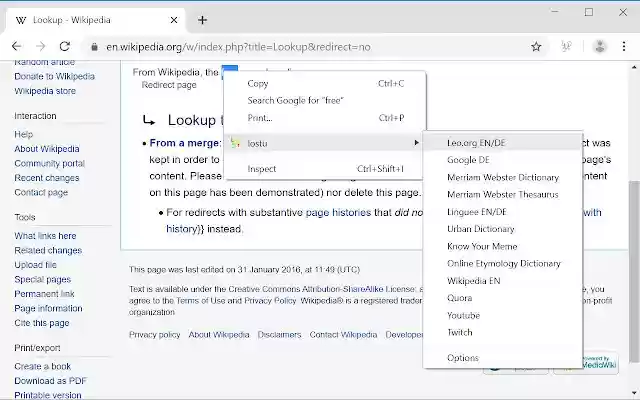Viewport: 640px width, 400px height.
Task: Select Urban Dictionary from submenu
Action: (503, 229)
